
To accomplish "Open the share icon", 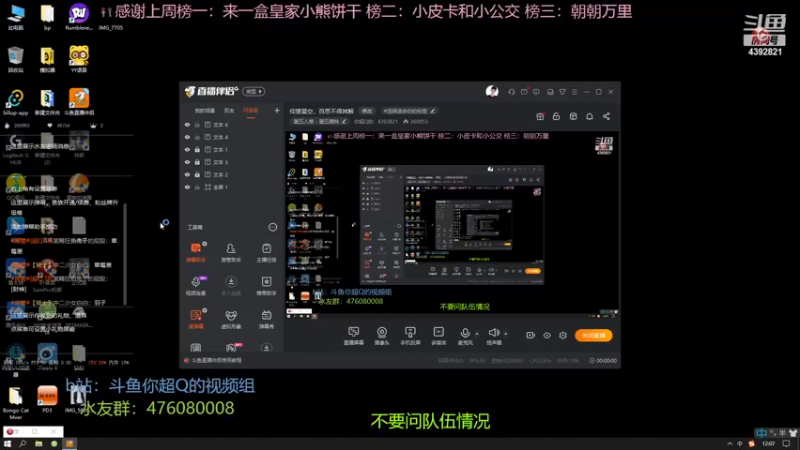I will [606, 116].
